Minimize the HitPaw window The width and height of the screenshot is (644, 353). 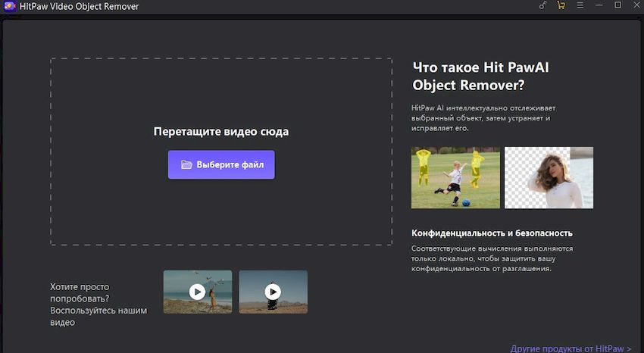(x=599, y=5)
